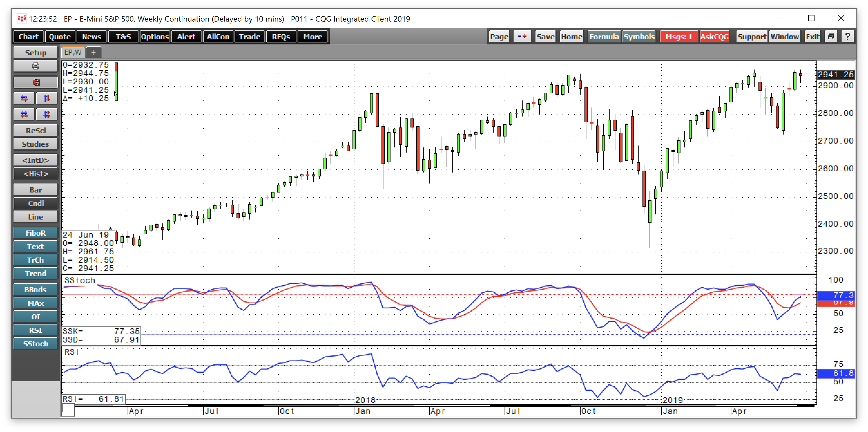Click the vertical compress arrows icon
Image resolution: width=868 pixels, height=432 pixels.
click(46, 115)
